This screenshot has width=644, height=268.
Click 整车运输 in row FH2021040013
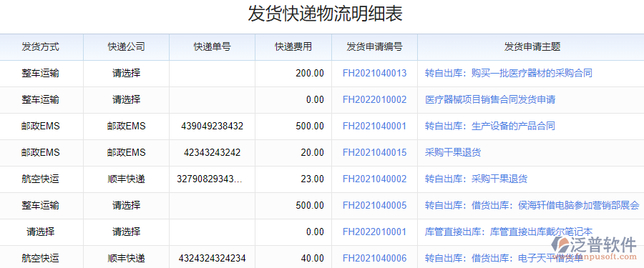tap(40, 74)
